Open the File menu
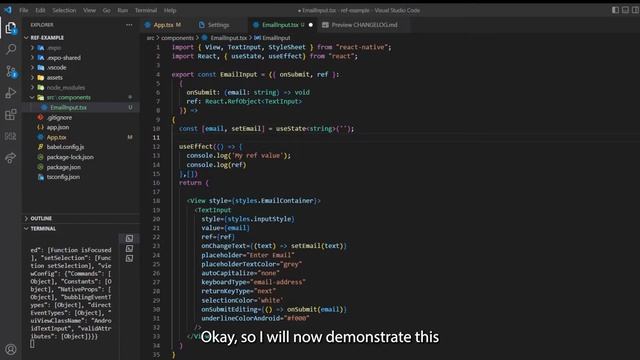Screen dimensions: 640x360 tap(24, 10)
